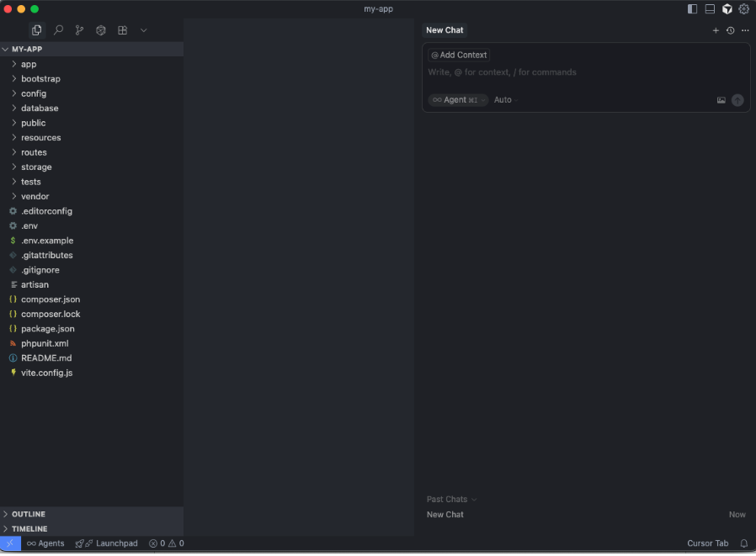The image size is (756, 556).
Task: Start a new chat with the plus icon
Action: [x=716, y=30]
